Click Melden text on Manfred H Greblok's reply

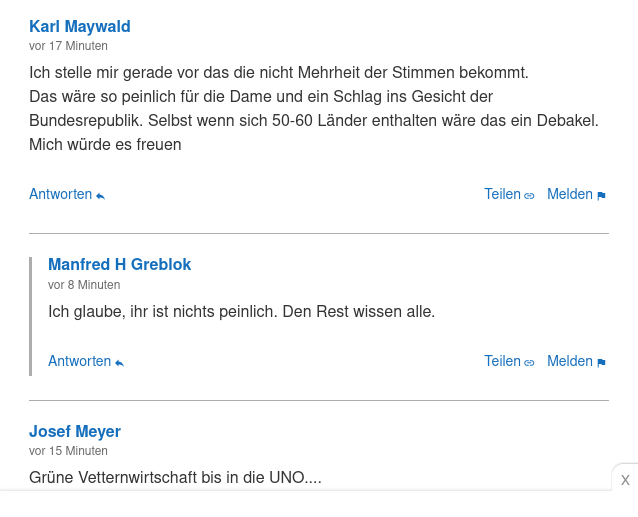570,361
